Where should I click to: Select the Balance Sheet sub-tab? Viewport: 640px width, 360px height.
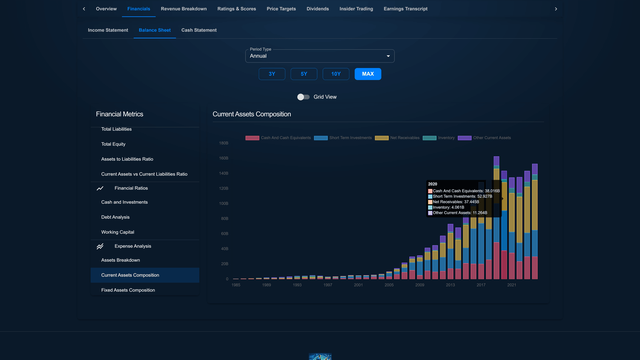155,30
